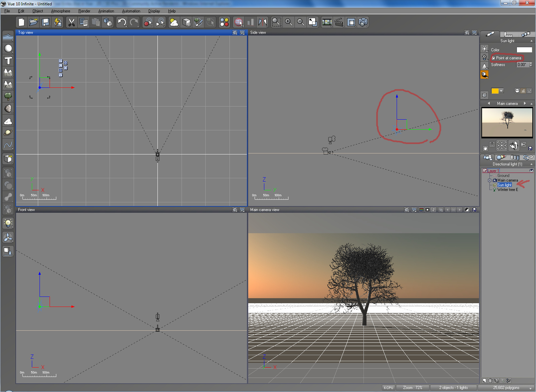Click the Undo arrow in toolbar
The image size is (536, 392).
point(122,22)
